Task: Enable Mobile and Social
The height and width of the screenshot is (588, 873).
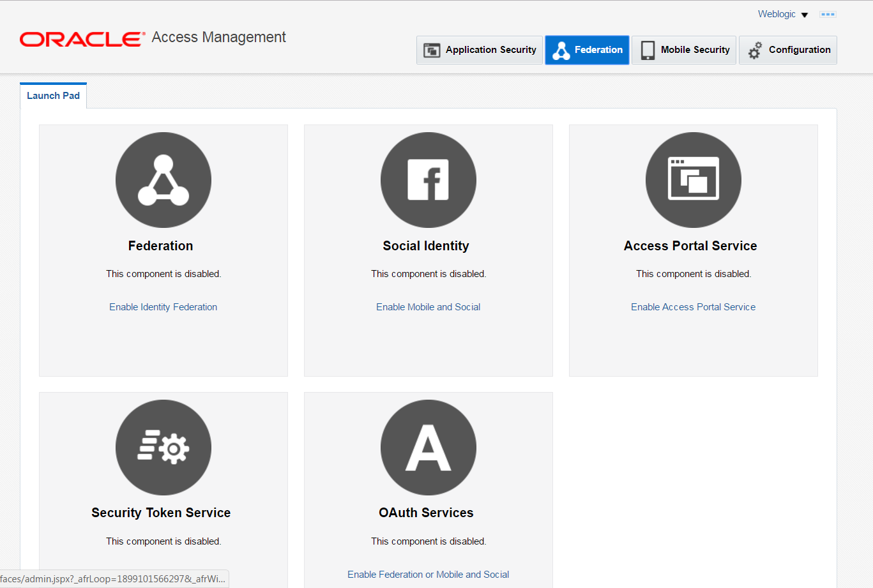Action: (x=428, y=306)
